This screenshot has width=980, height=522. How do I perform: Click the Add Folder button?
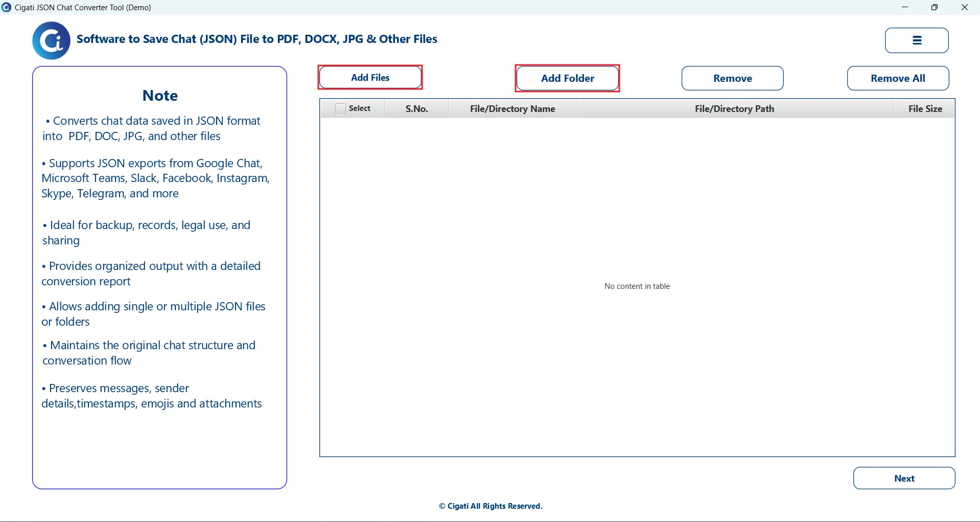(x=568, y=78)
